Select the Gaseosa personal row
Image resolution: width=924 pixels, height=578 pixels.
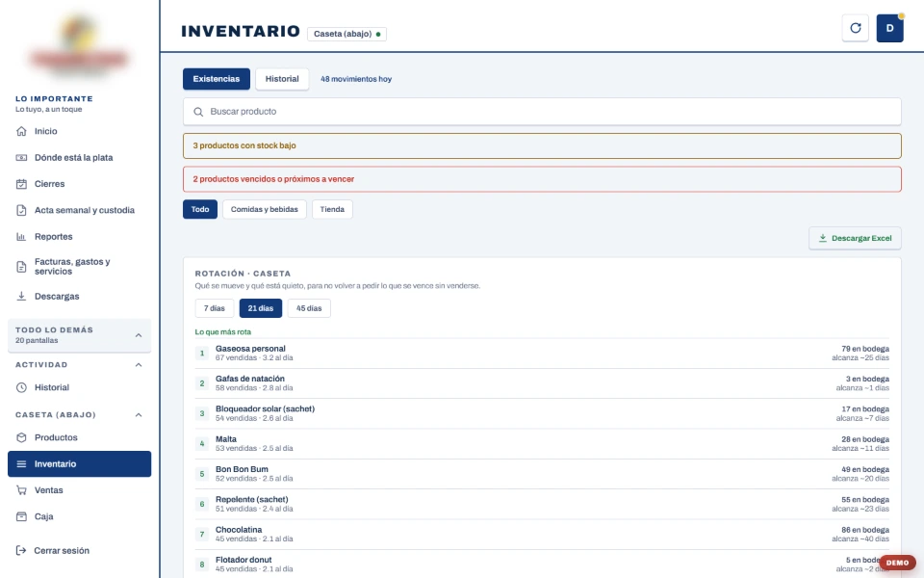click(x=542, y=354)
